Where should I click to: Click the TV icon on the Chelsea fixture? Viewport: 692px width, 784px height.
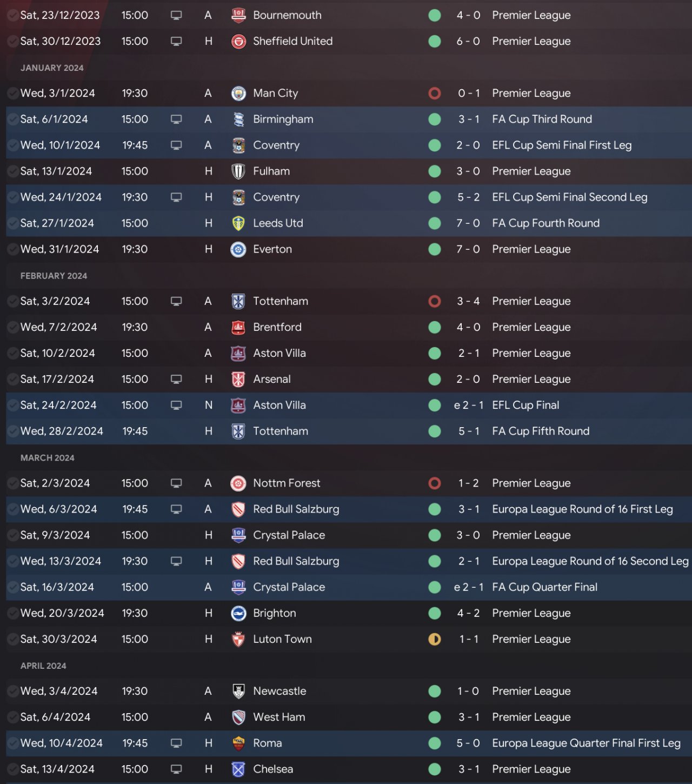176,769
